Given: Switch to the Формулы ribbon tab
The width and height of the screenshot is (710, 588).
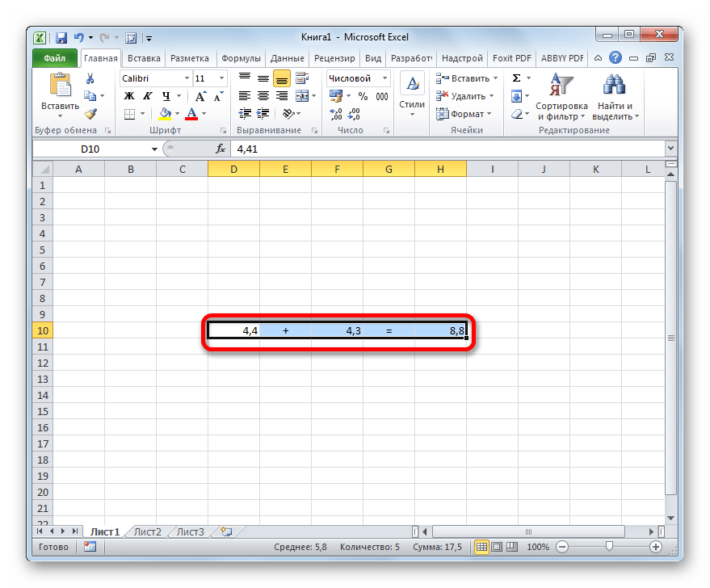Looking at the screenshot, I should click(241, 58).
